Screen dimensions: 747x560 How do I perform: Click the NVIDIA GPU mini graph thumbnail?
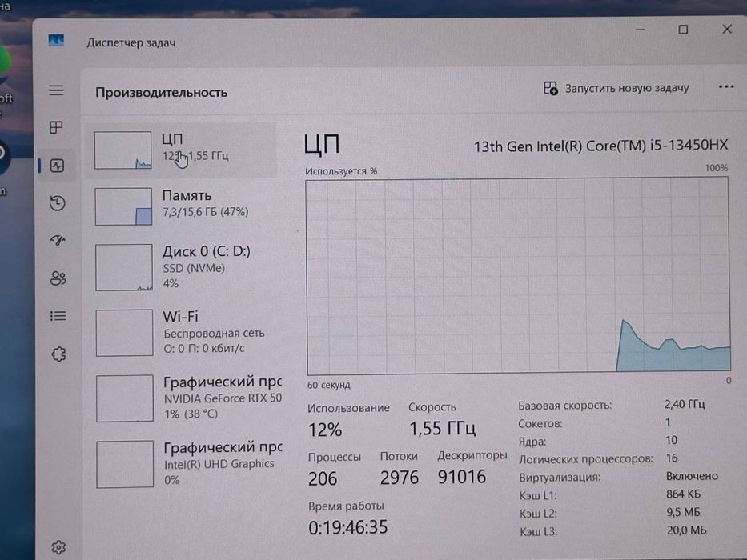coord(125,398)
